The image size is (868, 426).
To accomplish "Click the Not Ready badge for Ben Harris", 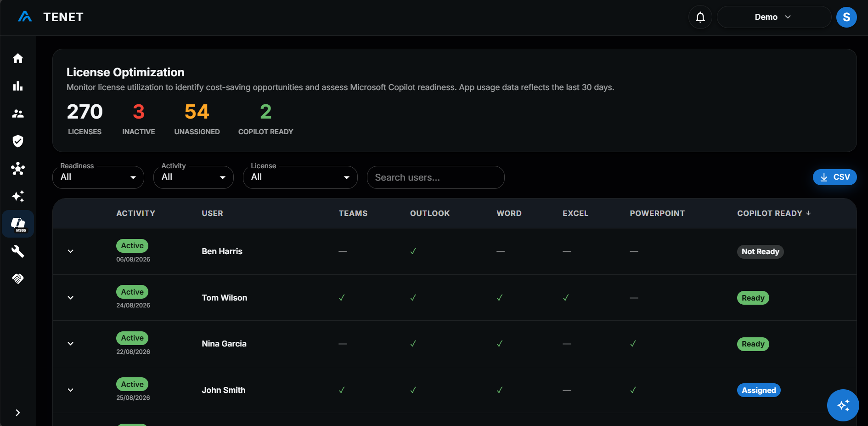I will [760, 252].
